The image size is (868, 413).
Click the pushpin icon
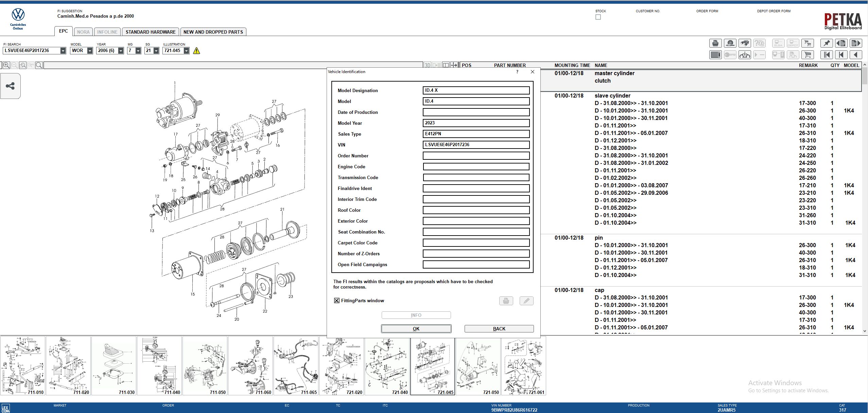[x=827, y=43]
